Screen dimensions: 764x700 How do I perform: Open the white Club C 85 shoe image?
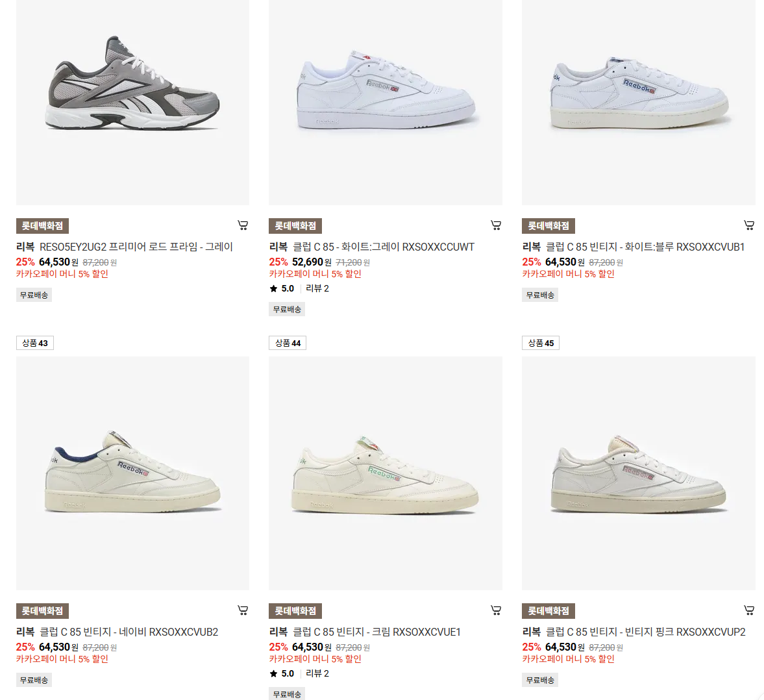386,103
